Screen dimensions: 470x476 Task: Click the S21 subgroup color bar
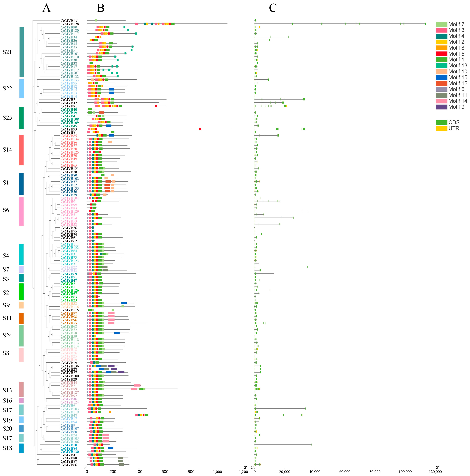coord(22,52)
